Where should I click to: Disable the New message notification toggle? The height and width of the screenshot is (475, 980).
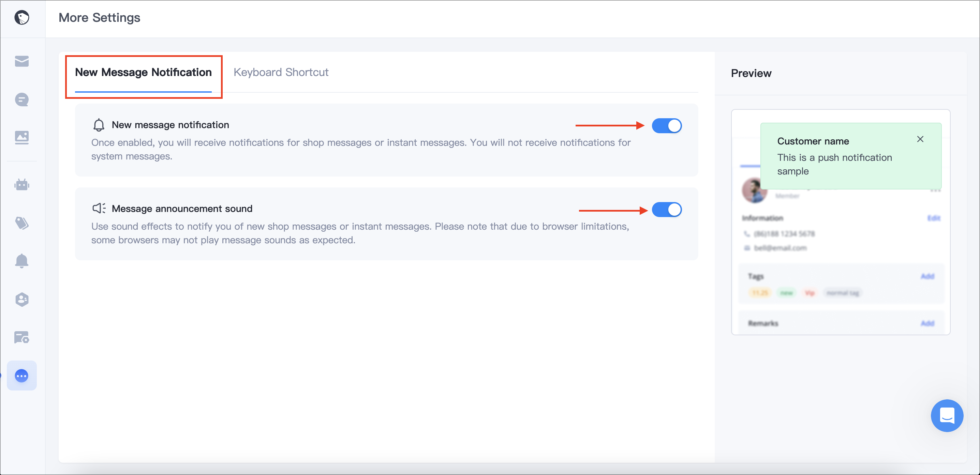pos(667,126)
